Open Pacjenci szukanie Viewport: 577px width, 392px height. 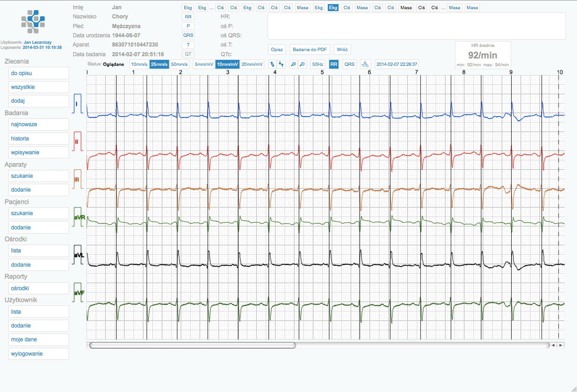(x=39, y=213)
